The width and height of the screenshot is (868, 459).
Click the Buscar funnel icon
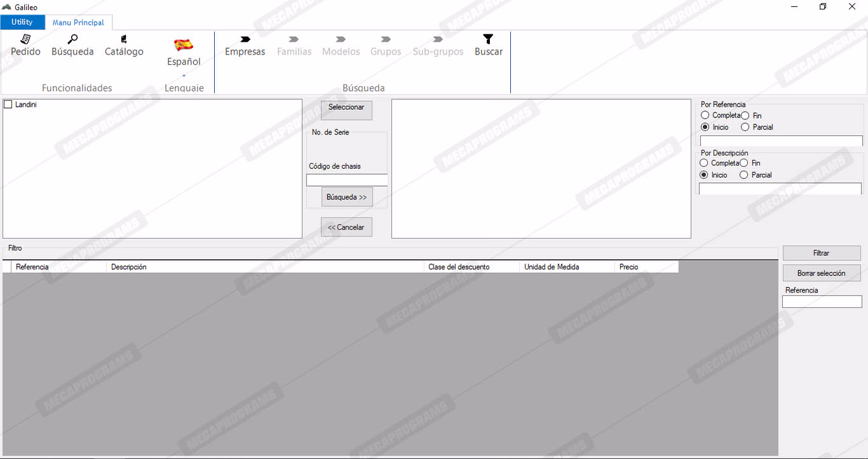pyautogui.click(x=488, y=39)
